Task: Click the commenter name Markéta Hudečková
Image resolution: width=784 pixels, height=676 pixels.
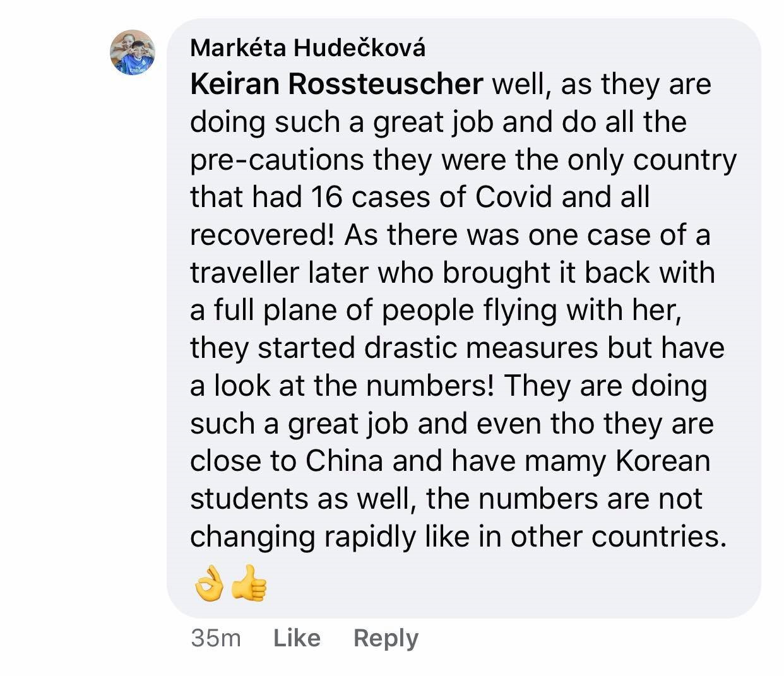Action: [308, 48]
